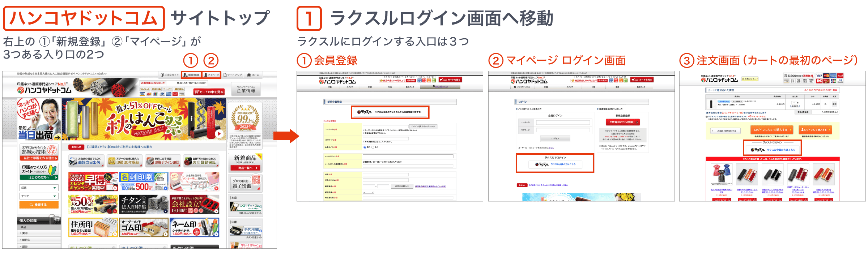The image size is (868, 253).
Task: Select 法人 radio button for 会員タイプ
Action: tap(373, 147)
